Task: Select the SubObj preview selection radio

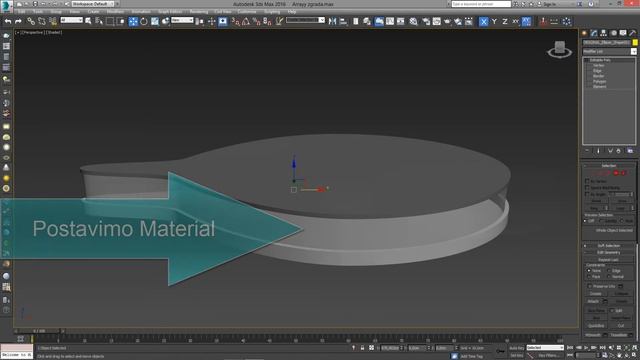Action: pyautogui.click(x=601, y=221)
